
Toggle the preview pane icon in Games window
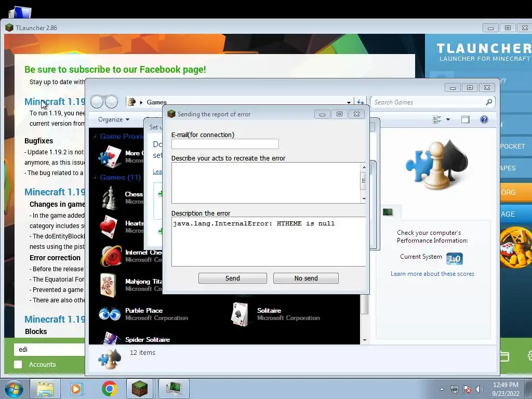465,119
